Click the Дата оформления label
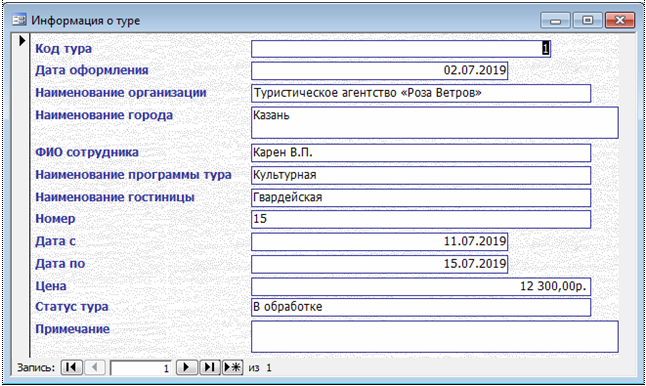This screenshot has width=646, height=386. coord(91,70)
